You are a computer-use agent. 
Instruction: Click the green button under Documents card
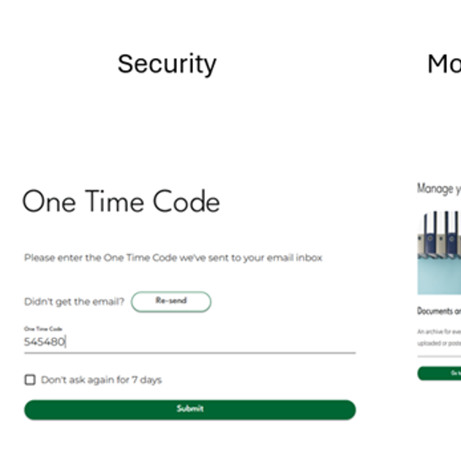tap(440, 373)
